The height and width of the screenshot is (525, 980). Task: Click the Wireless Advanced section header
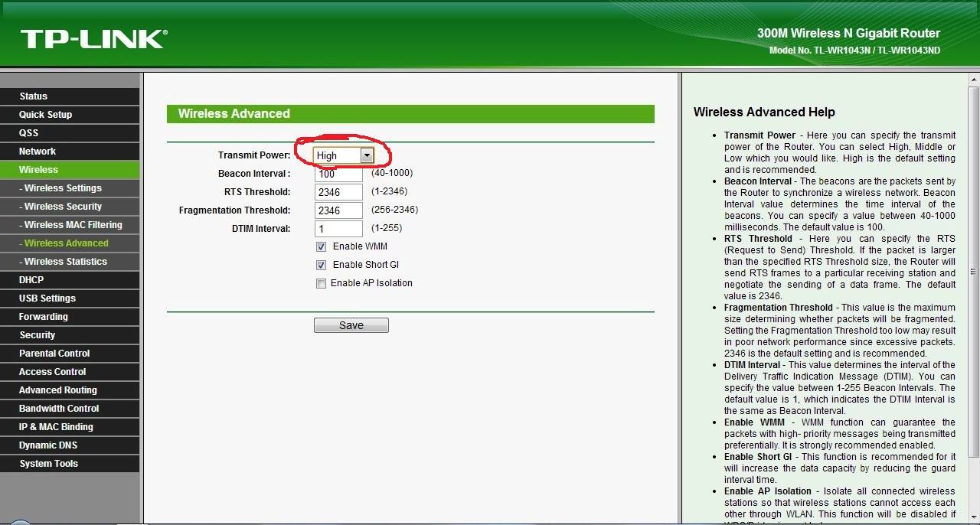[410, 113]
